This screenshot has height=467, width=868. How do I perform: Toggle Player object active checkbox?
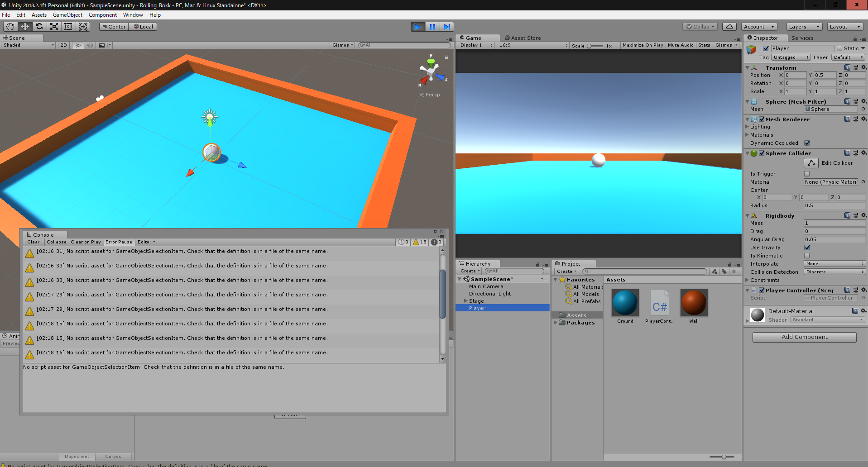click(x=766, y=48)
